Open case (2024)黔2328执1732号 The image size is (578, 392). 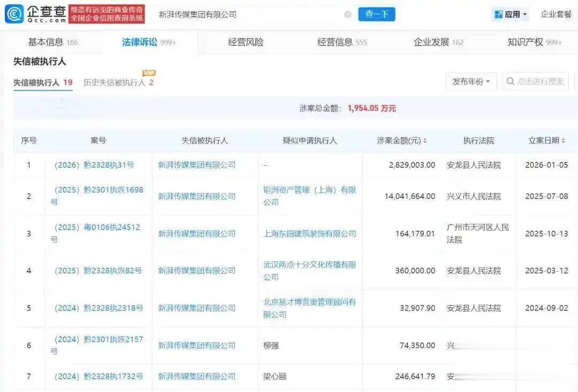99,376
